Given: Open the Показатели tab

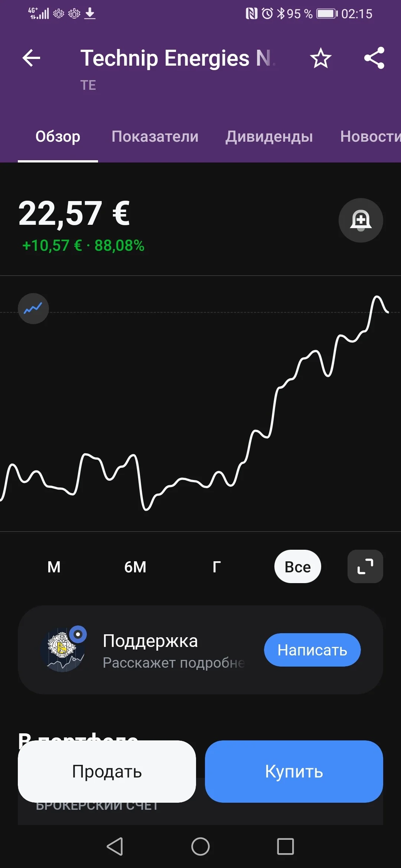Looking at the screenshot, I should (x=155, y=137).
